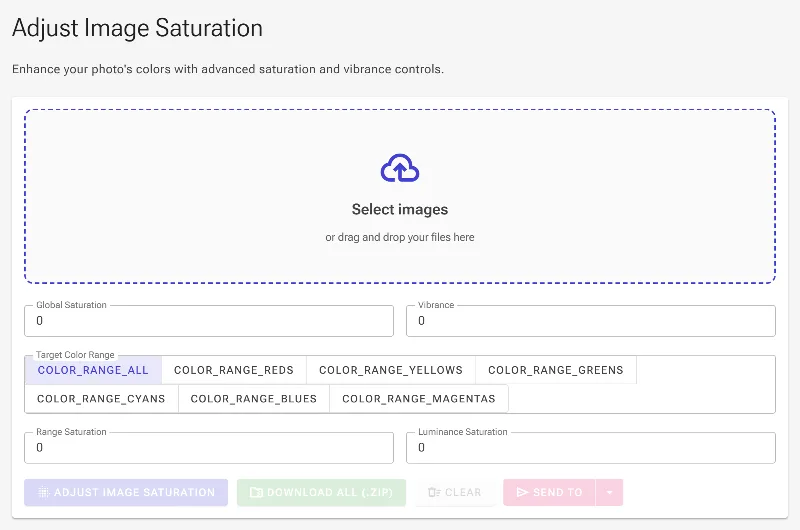Select the COLOR_RANGE_REDS option
The height and width of the screenshot is (530, 800).
[x=234, y=370]
